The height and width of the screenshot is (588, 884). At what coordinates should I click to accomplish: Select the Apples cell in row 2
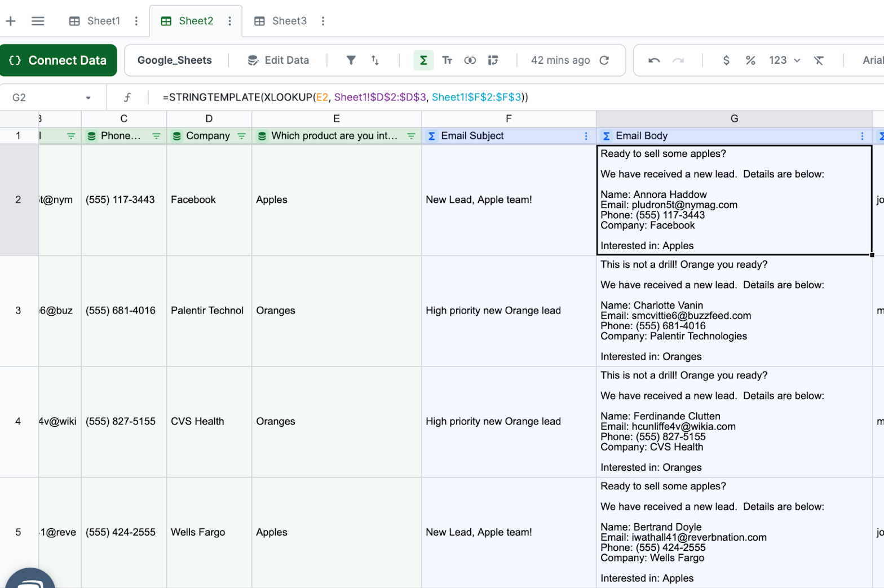tap(337, 200)
